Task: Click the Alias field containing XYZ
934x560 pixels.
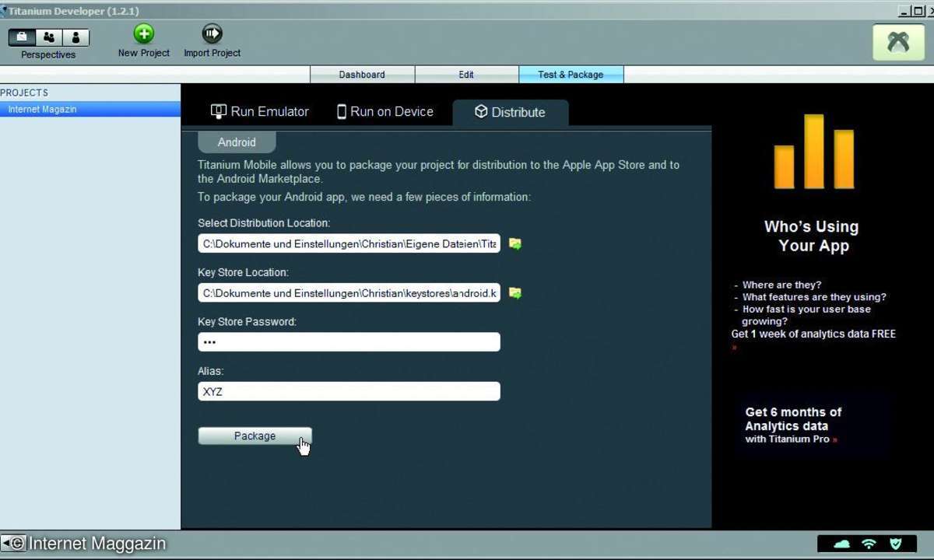Action: tap(349, 391)
